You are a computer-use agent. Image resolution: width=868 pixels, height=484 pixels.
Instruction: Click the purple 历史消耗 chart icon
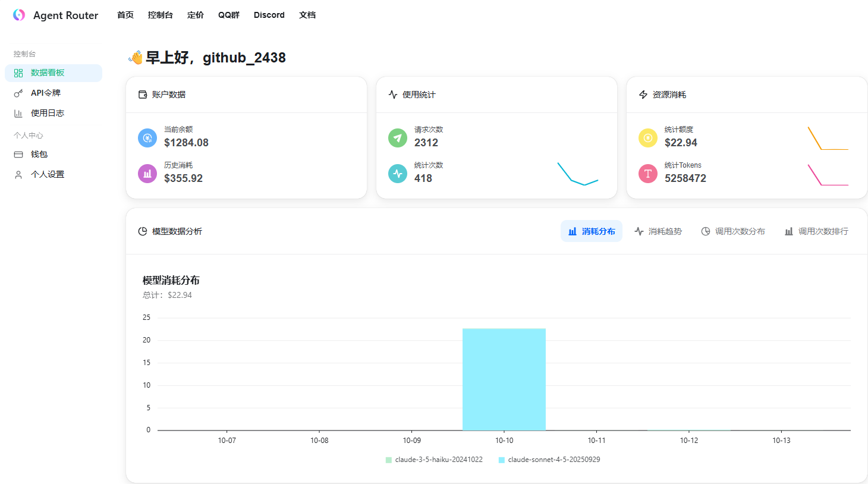(x=147, y=174)
